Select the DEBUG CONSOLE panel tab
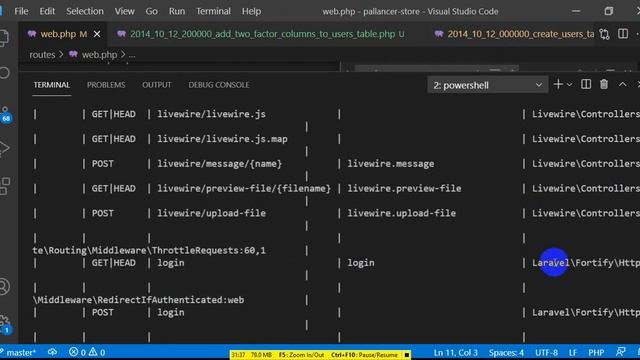 pyautogui.click(x=219, y=85)
